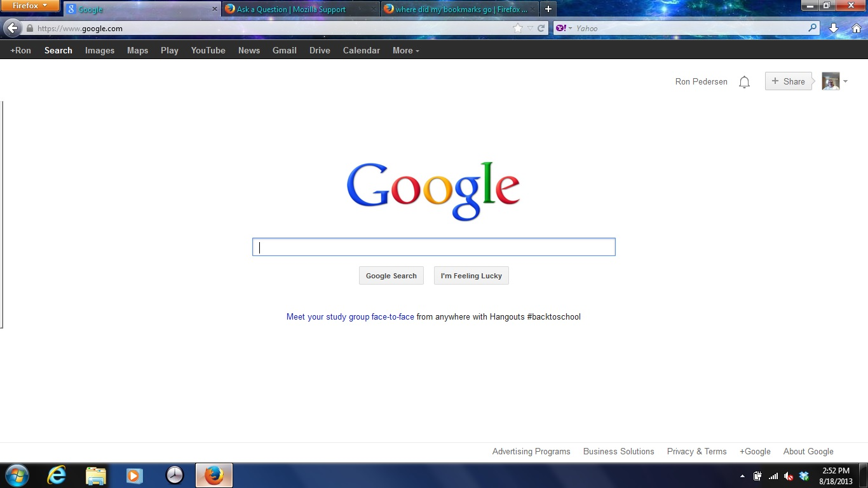Open the Yahoo search engine dropdown
The image size is (868, 488).
click(x=564, y=28)
